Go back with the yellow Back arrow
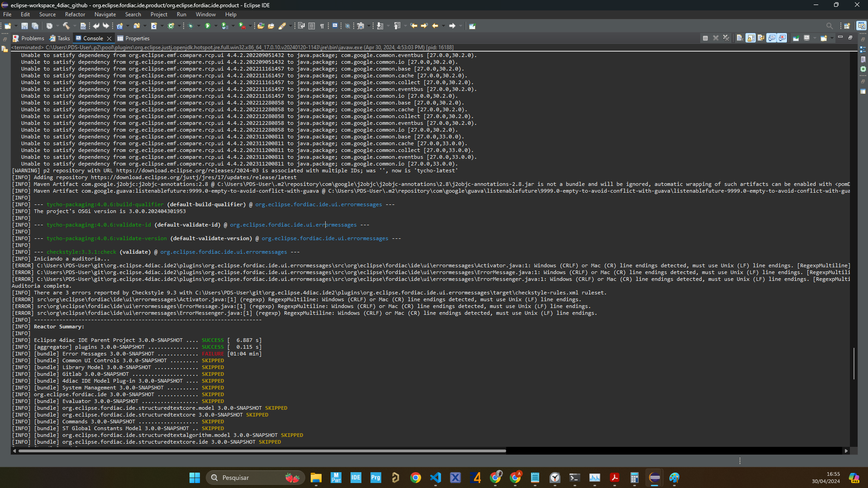Viewport: 868px width, 488px height. click(x=435, y=26)
